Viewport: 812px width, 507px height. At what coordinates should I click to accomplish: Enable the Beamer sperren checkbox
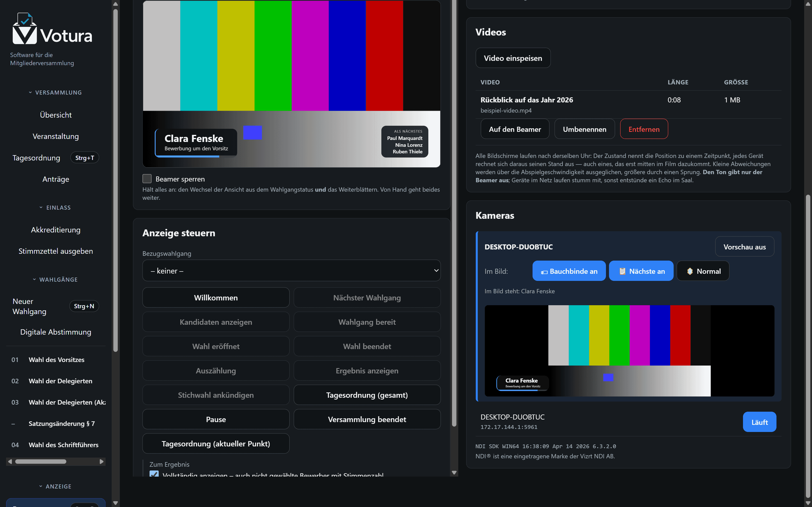[147, 179]
